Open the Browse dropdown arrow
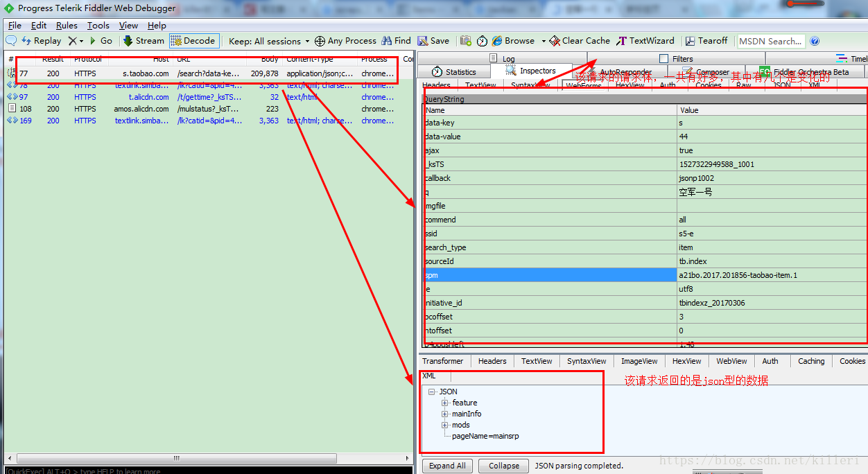Viewport: 868px width, 474px height. [544, 41]
